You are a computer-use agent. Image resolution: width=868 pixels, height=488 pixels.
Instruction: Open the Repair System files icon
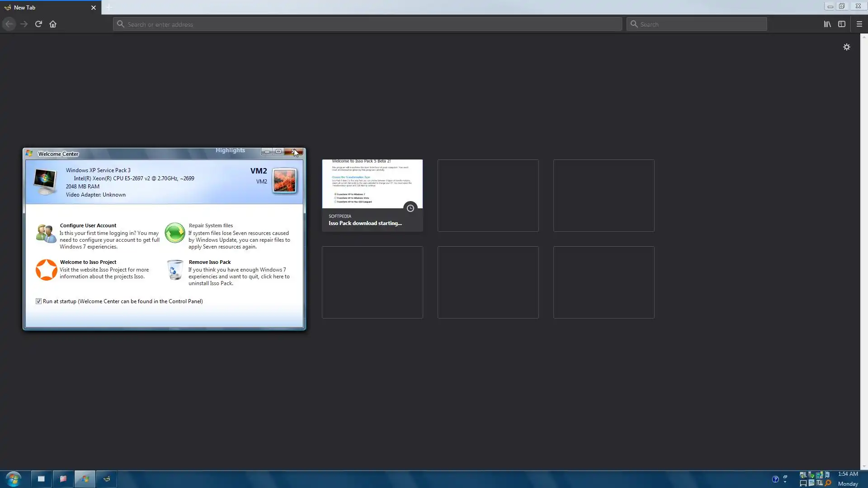coord(175,233)
